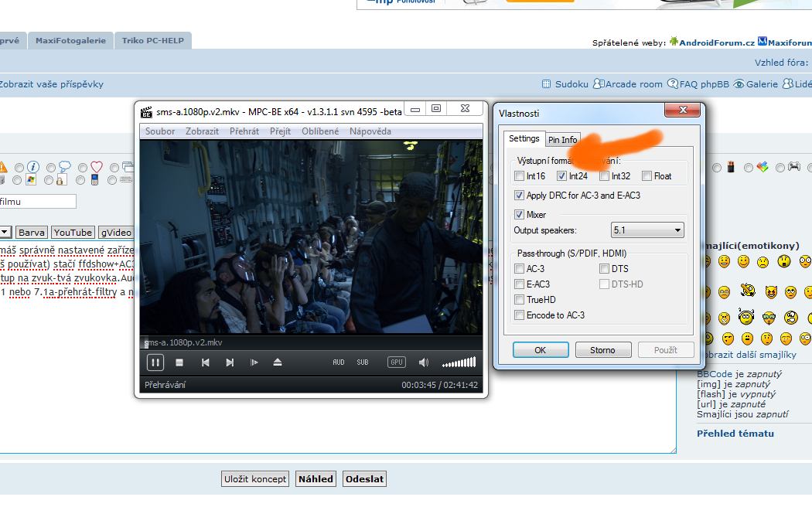This screenshot has width=812, height=507.
Task: Enable the Int16 output format checkbox
Action: pos(520,176)
